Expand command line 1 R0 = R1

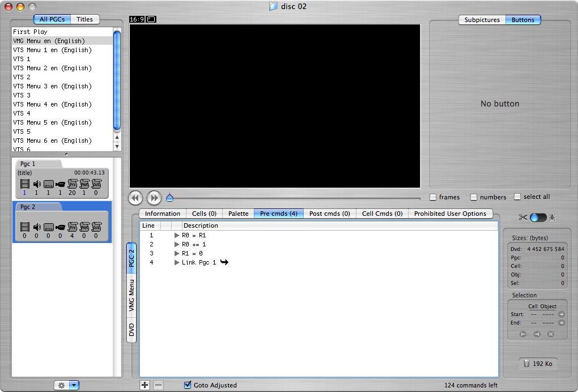(x=177, y=235)
